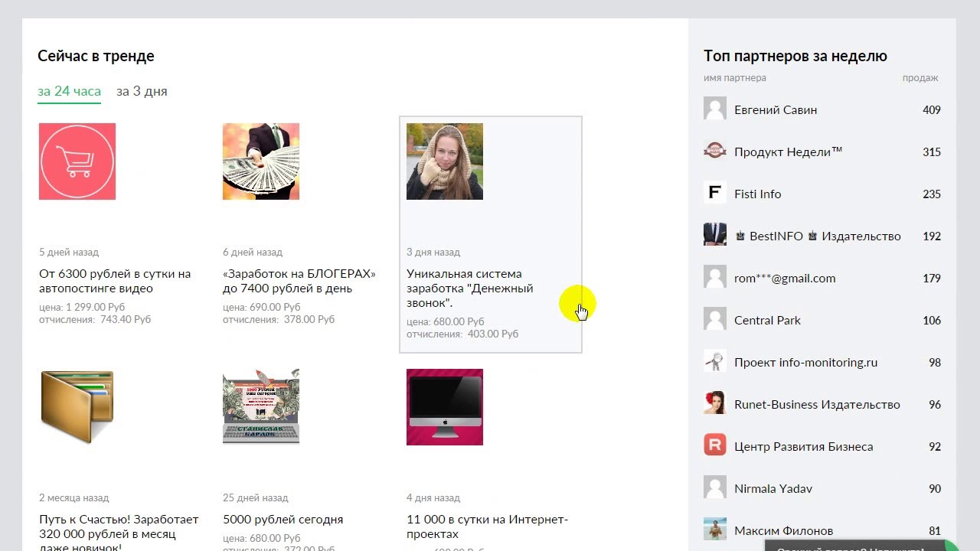Click the iMac monitor product image
The height and width of the screenshot is (551, 980).
[x=445, y=406]
